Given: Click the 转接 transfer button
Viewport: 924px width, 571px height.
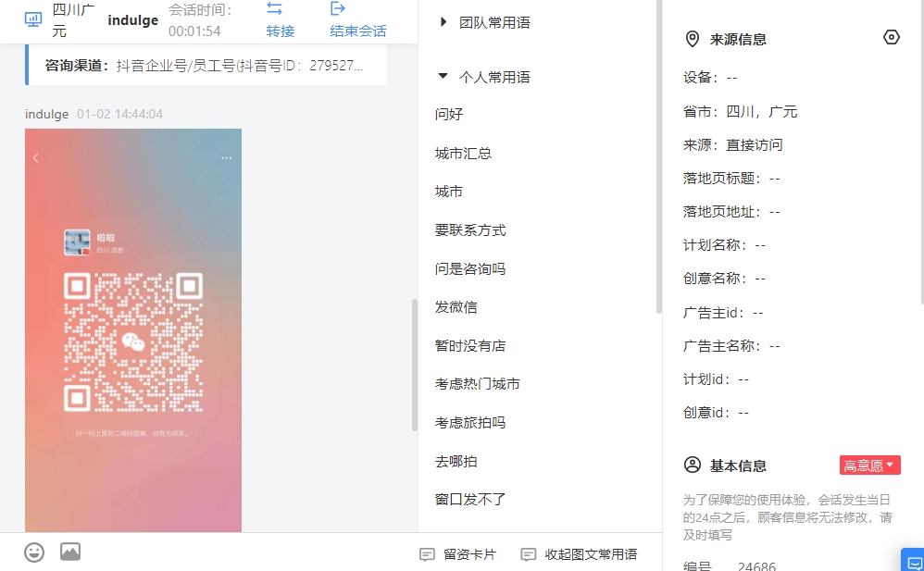Looking at the screenshot, I should (x=281, y=19).
